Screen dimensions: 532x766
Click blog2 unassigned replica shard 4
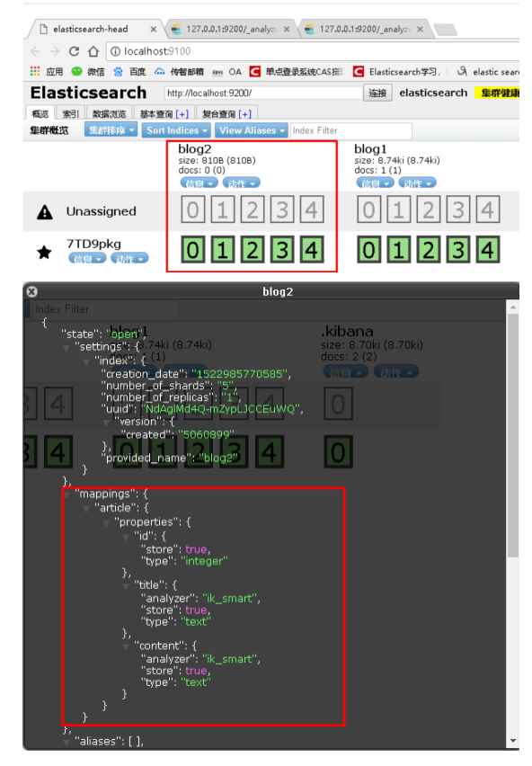[x=312, y=209]
